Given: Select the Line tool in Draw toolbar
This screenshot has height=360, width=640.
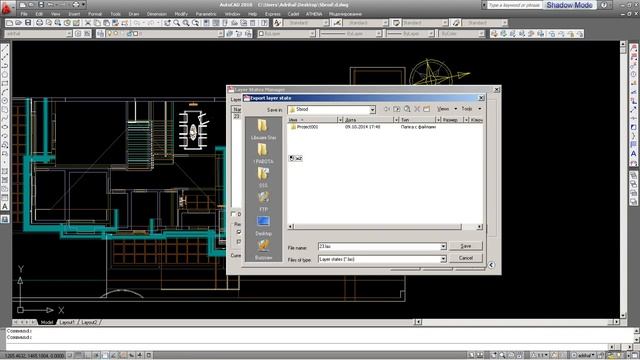Looking at the screenshot, I should click(x=5, y=48).
